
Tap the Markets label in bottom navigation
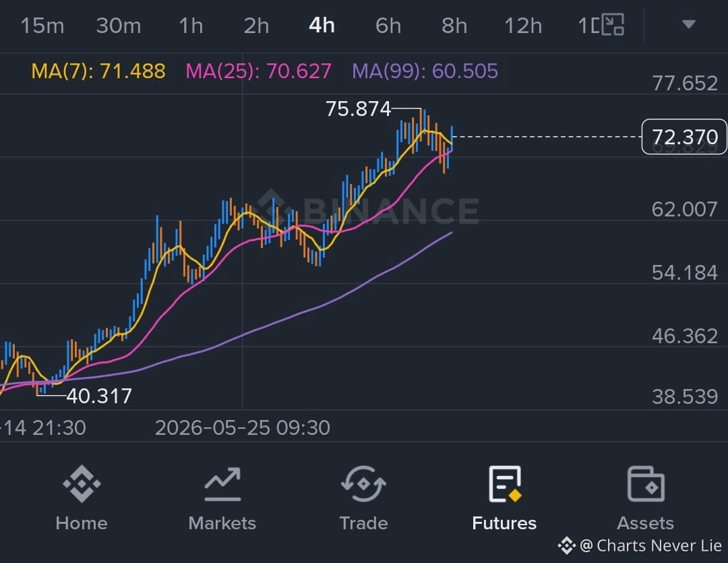click(222, 523)
